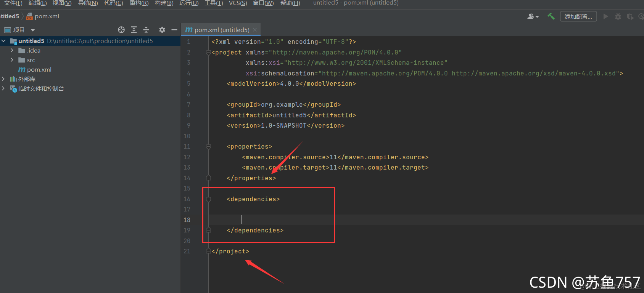The height and width of the screenshot is (293, 644).
Task: Open the user account dropdown icon
Action: pyautogui.click(x=533, y=16)
